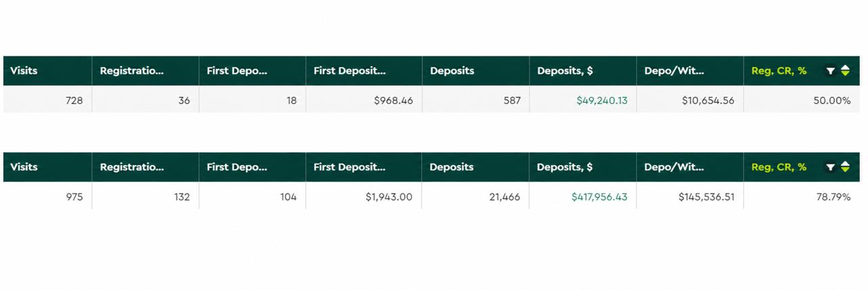The image size is (868, 290).
Task: Toggle Reg, CR sort arrows above 50.00%
Action: click(845, 71)
